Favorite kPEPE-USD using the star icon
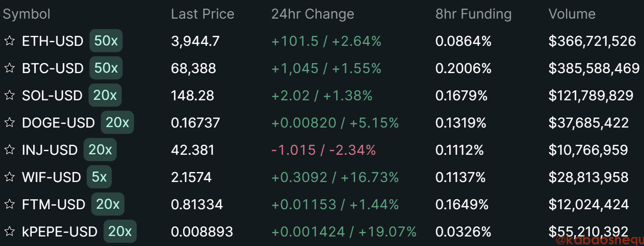The height and width of the screenshot is (246, 644). click(x=9, y=232)
